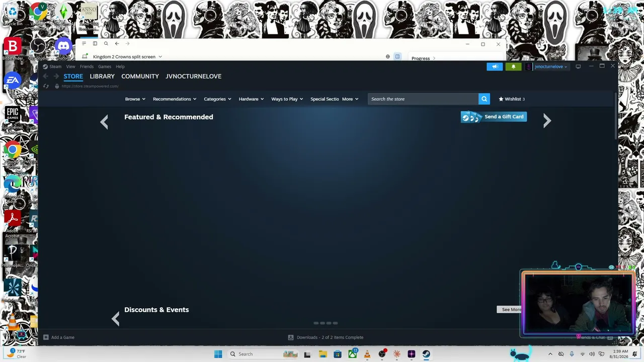The width and height of the screenshot is (644, 362).
Task: Reload the Steam store page
Action: [46, 86]
